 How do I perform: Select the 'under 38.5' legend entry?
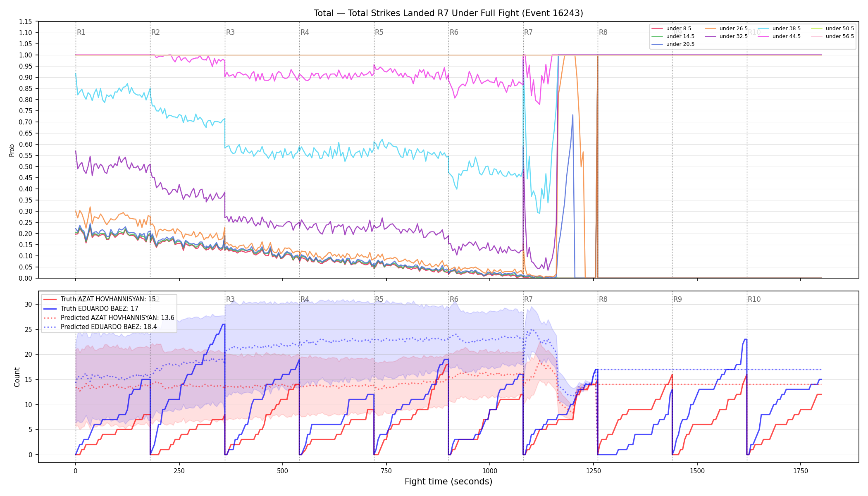tap(779, 29)
